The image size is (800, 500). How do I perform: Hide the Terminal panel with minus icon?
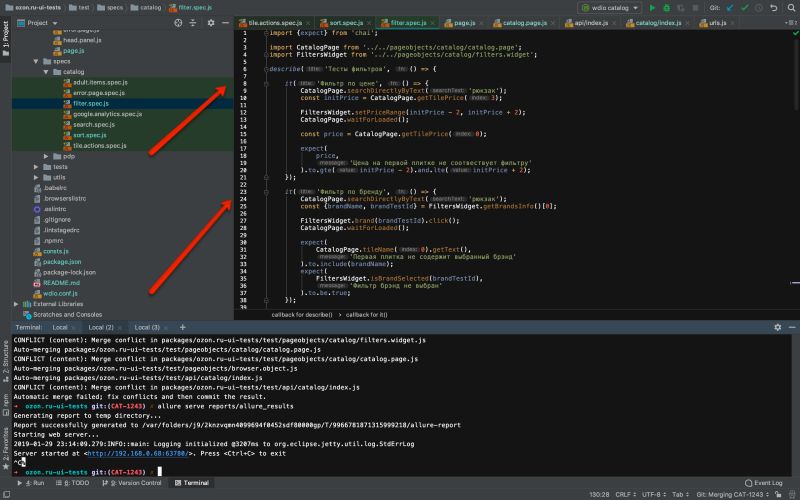tap(792, 327)
